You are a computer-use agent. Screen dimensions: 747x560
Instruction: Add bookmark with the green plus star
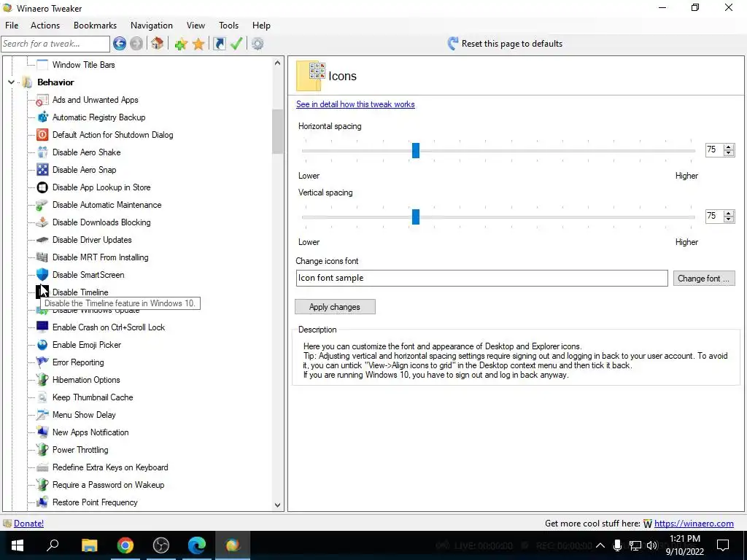coord(181,44)
